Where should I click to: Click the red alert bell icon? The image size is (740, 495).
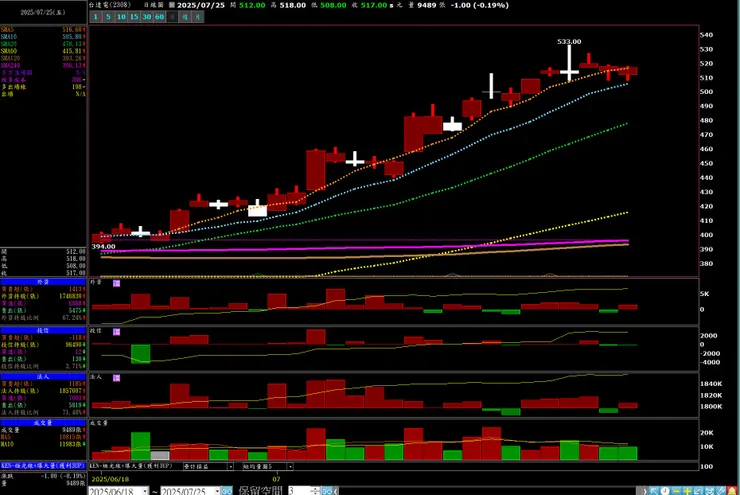click(x=732, y=491)
